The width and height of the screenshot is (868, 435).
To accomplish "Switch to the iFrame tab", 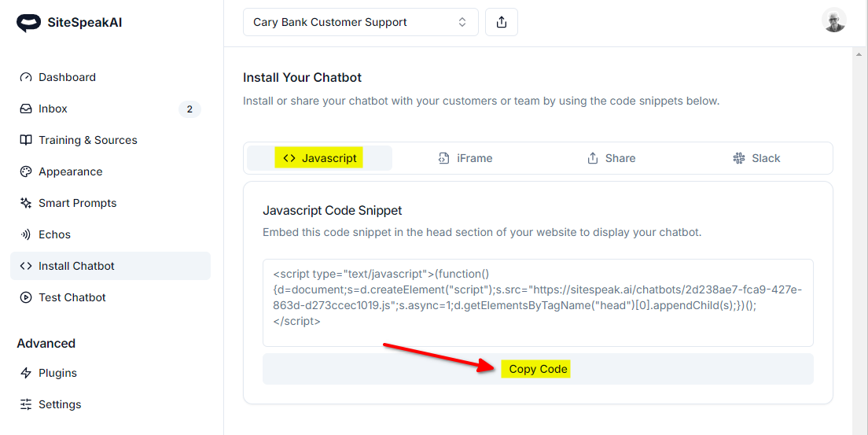I will pos(465,158).
